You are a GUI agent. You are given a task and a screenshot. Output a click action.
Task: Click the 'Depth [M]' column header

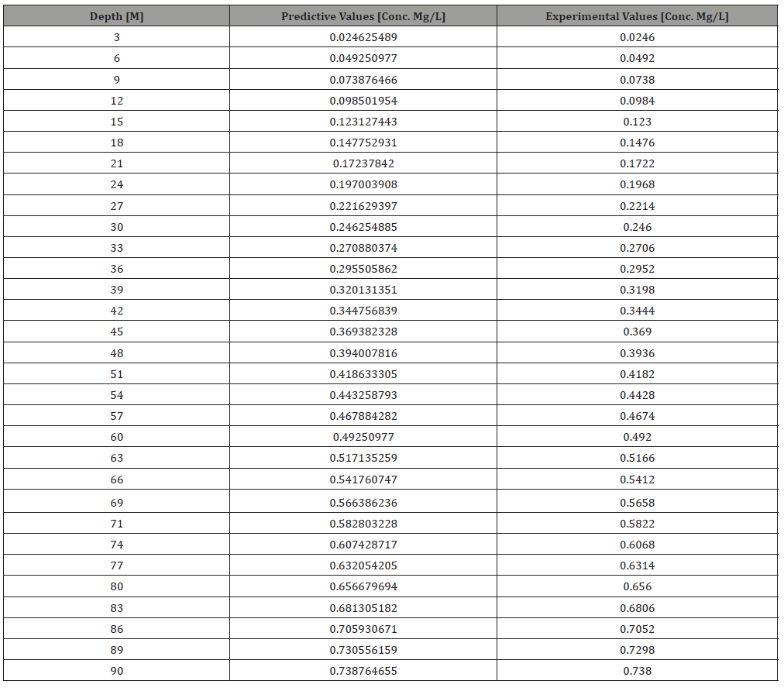tap(116, 16)
